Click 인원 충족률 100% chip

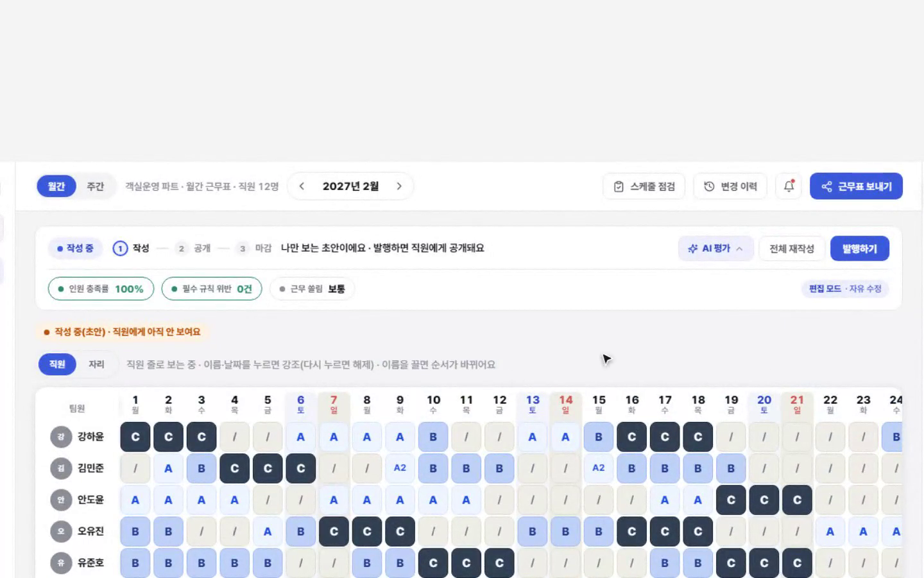point(101,289)
